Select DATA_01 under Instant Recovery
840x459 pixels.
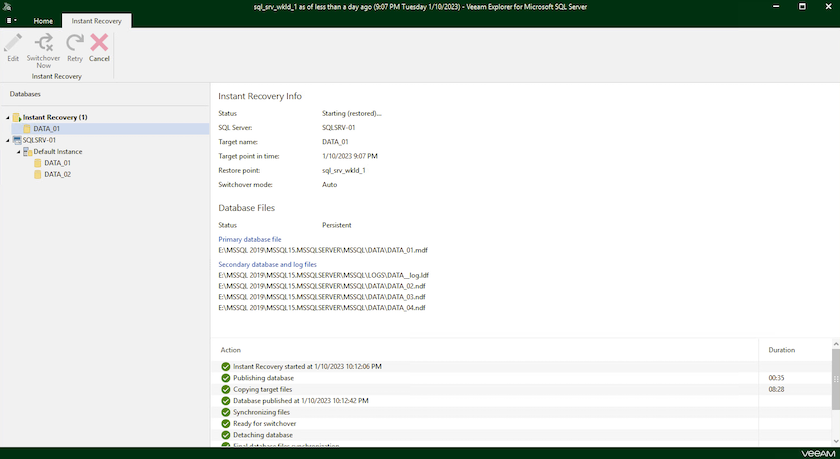pos(47,128)
